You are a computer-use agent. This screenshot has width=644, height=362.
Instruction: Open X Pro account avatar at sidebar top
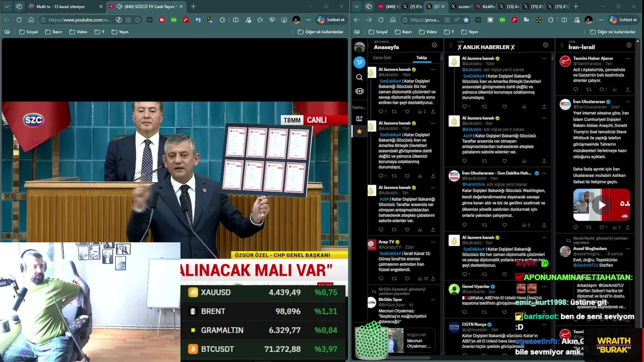pos(359,47)
